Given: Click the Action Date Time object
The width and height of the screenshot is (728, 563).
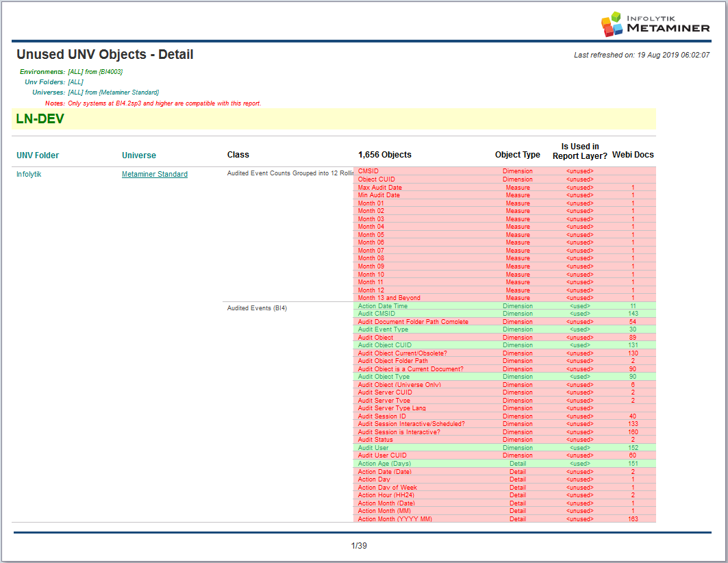Looking at the screenshot, I should point(383,306).
